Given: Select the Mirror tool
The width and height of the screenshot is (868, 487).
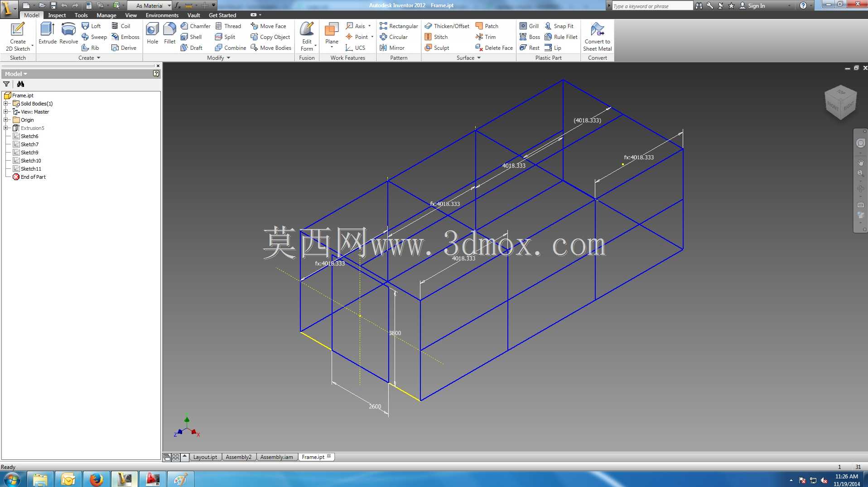Looking at the screenshot, I should pyautogui.click(x=392, y=48).
